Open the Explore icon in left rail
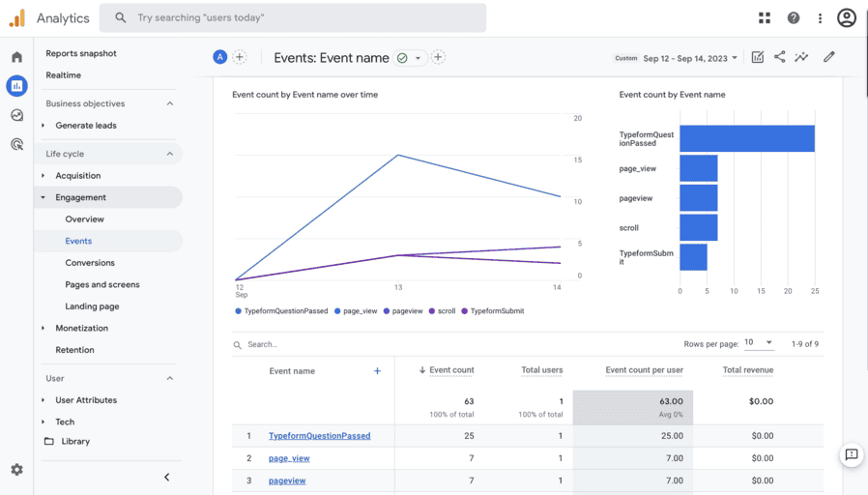This screenshot has height=495, width=868. tap(16, 115)
